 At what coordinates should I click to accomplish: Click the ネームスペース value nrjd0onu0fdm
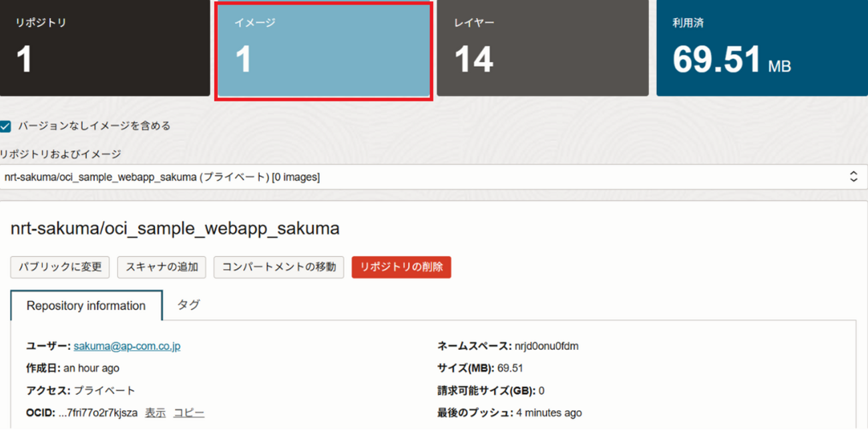[547, 346]
